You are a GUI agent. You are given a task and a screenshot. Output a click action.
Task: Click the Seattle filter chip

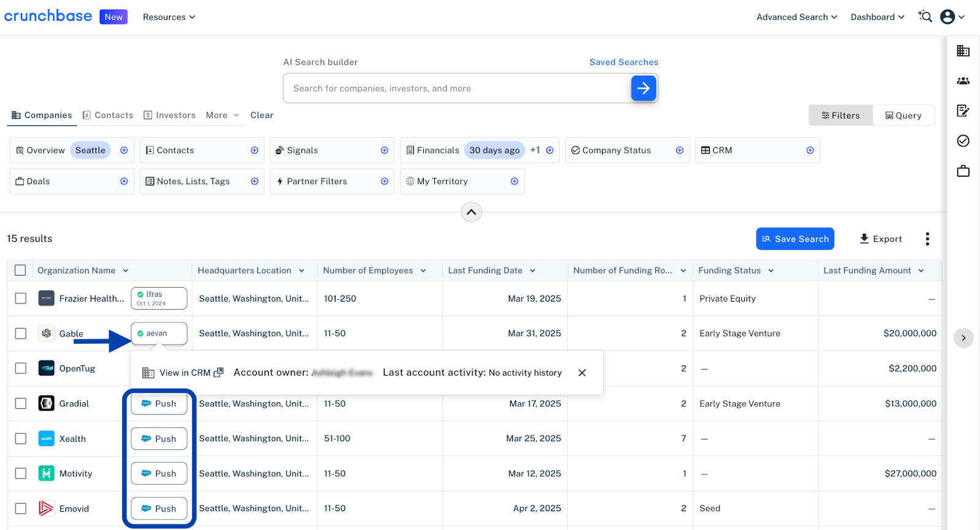click(90, 150)
